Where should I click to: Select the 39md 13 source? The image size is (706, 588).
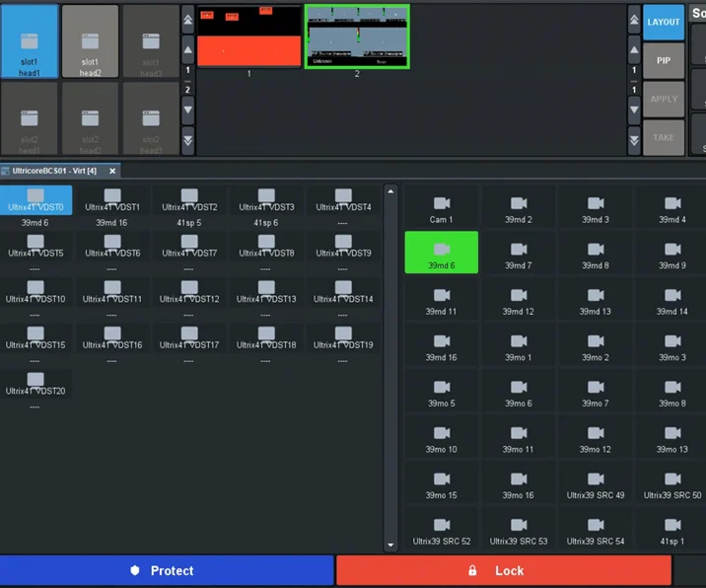tap(596, 298)
